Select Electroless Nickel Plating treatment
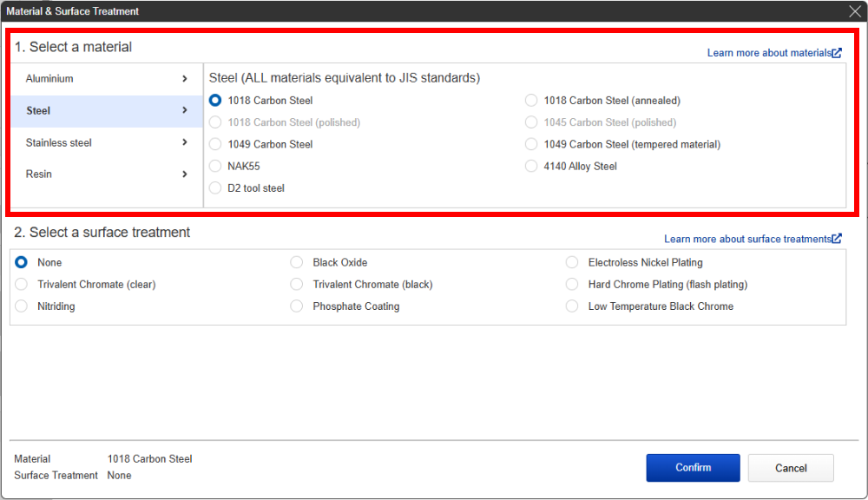This screenshot has height=500, width=868. 571,262
